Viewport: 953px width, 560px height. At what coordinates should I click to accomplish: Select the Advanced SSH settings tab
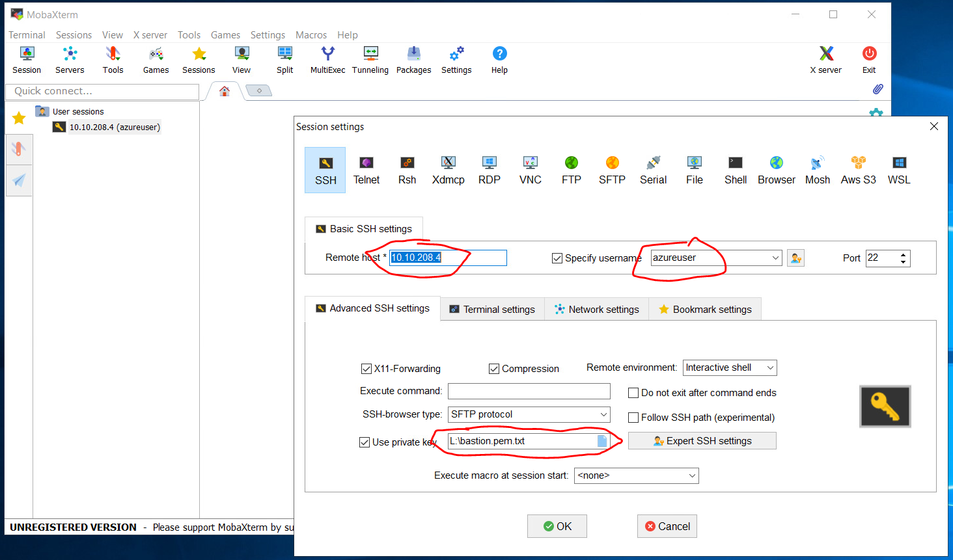tap(373, 308)
